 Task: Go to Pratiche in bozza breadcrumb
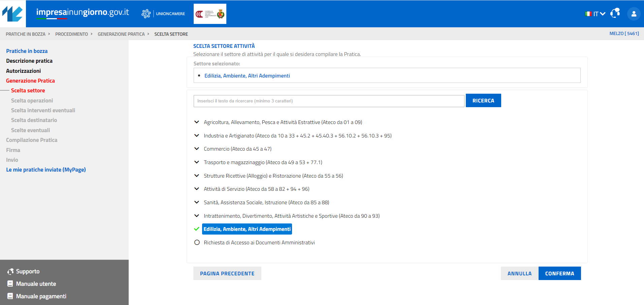tap(26, 34)
